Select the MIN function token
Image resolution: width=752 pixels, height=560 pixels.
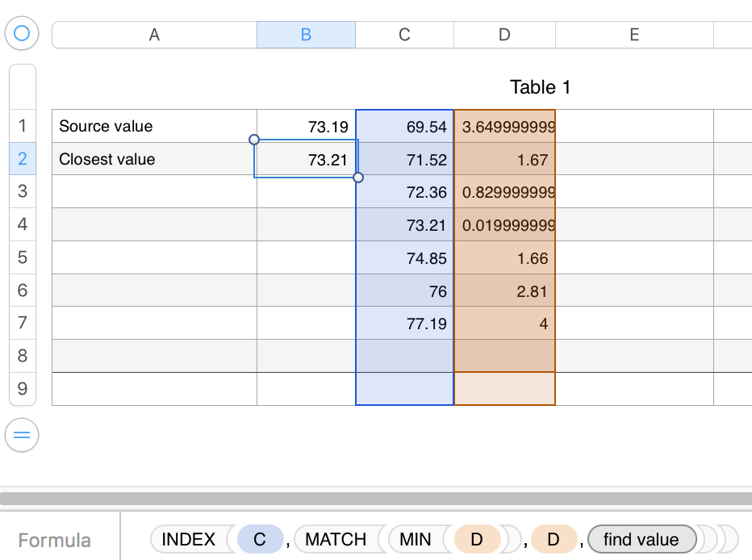(415, 539)
